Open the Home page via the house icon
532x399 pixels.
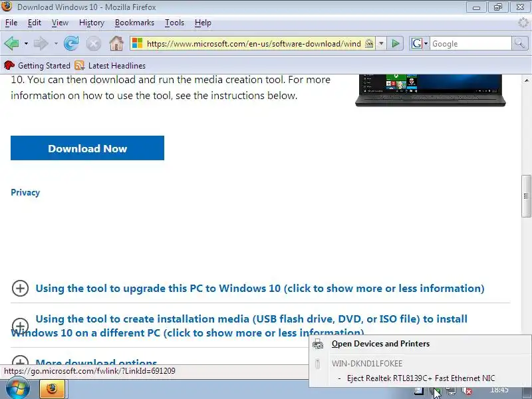(116, 43)
